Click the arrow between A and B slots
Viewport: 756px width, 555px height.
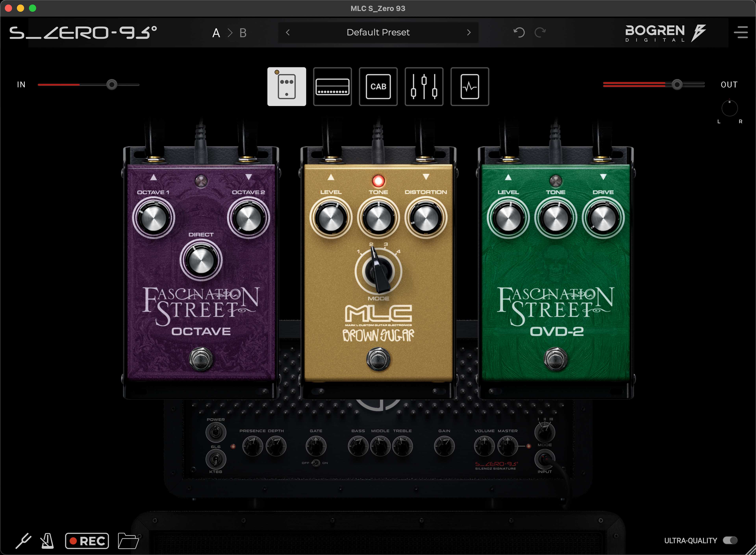coord(230,33)
